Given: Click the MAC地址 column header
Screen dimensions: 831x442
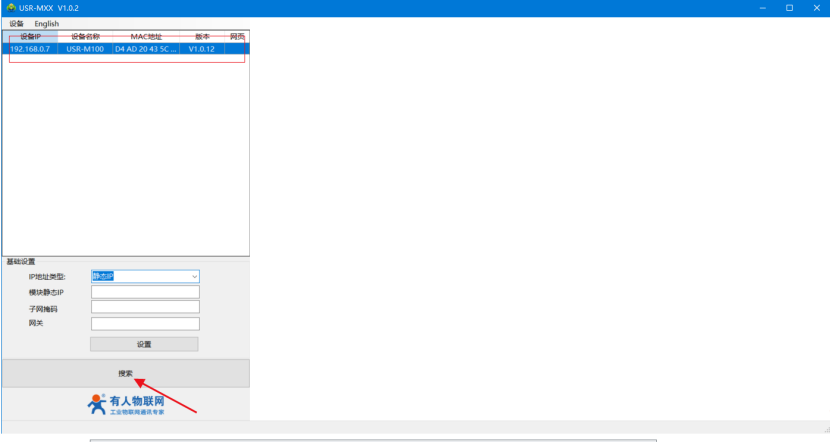Looking at the screenshot, I should [x=146, y=36].
